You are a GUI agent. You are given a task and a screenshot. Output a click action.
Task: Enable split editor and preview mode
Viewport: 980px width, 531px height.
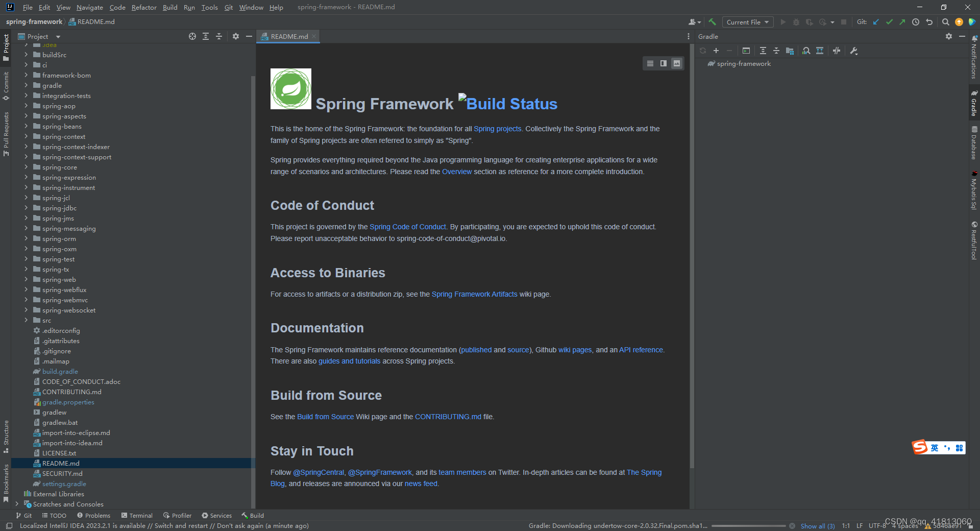pyautogui.click(x=663, y=63)
